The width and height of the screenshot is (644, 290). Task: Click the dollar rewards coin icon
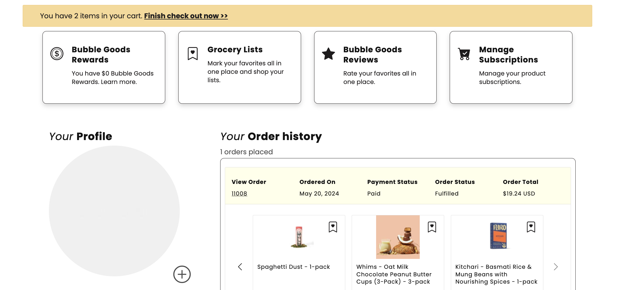pos(57,54)
